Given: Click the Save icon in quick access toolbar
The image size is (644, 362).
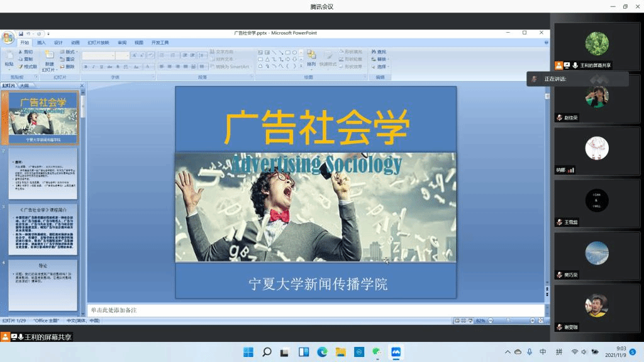Looking at the screenshot, I should tap(21, 33).
